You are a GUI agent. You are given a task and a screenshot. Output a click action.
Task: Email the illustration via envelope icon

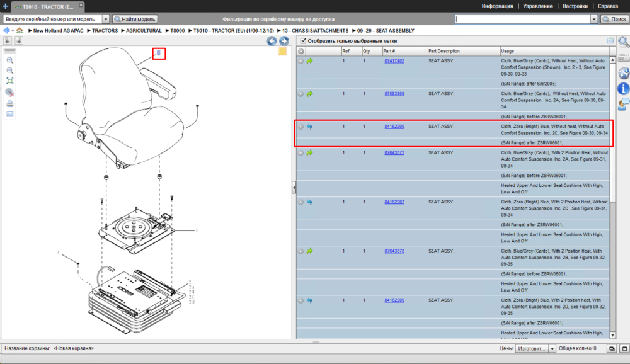coord(10,114)
